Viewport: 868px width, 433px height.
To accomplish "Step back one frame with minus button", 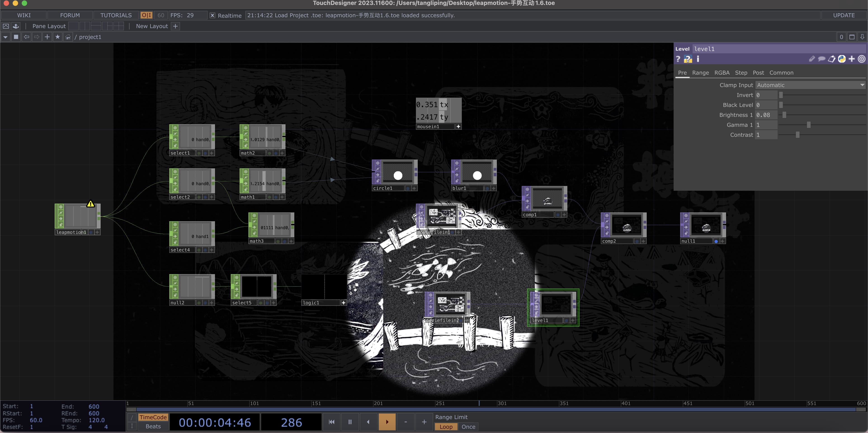I will click(x=406, y=422).
